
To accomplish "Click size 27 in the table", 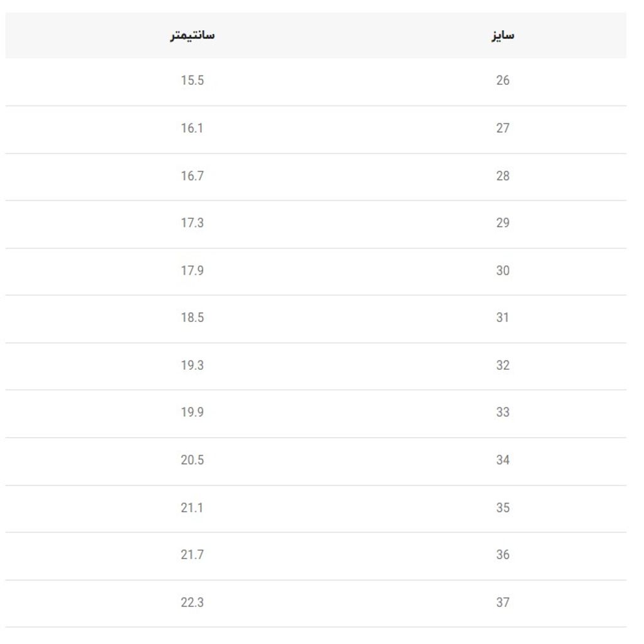I will pyautogui.click(x=502, y=128).
